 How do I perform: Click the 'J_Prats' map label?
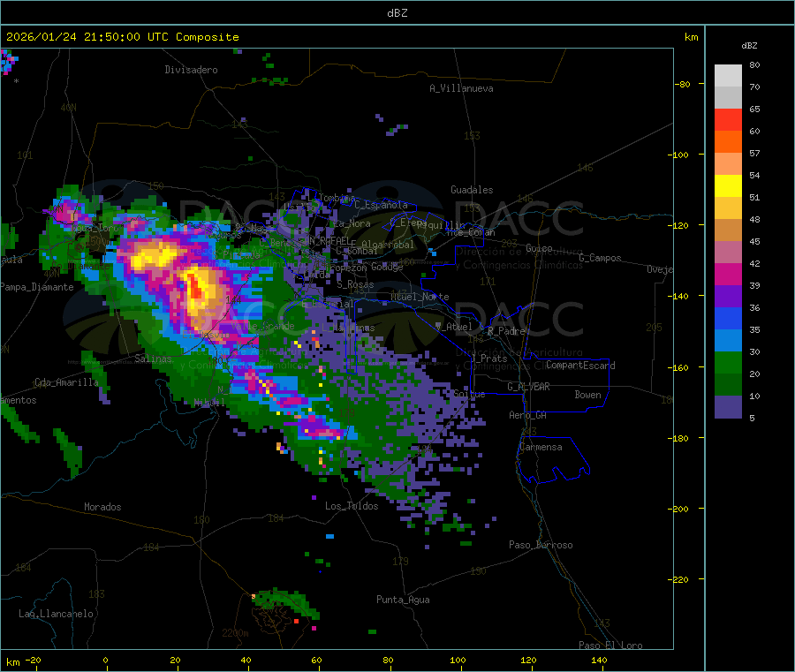point(488,359)
